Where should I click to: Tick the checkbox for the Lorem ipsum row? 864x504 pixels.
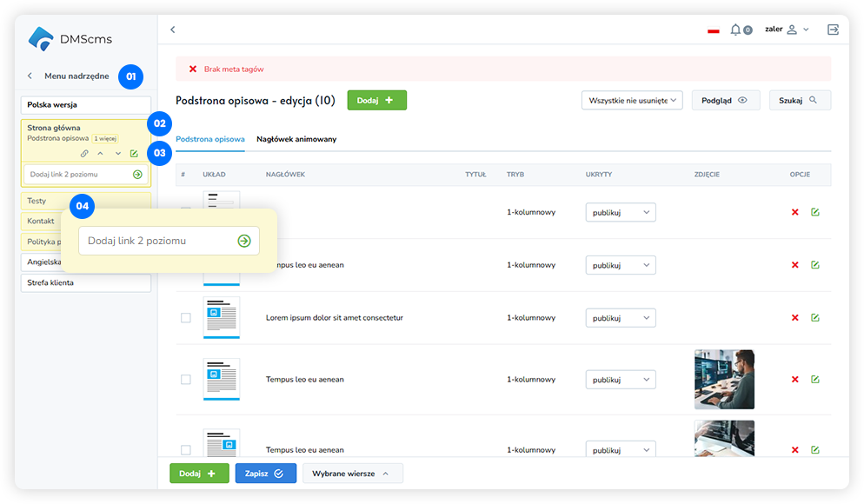click(x=185, y=318)
